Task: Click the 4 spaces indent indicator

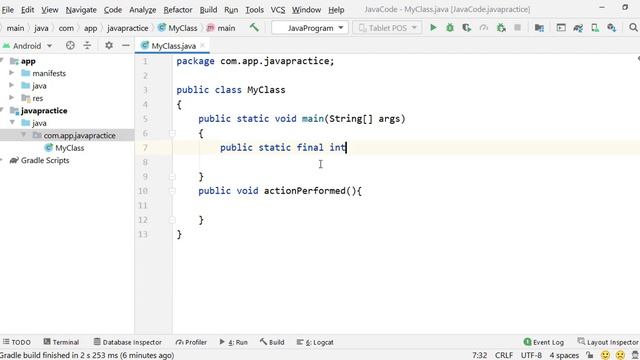Action: point(564,355)
